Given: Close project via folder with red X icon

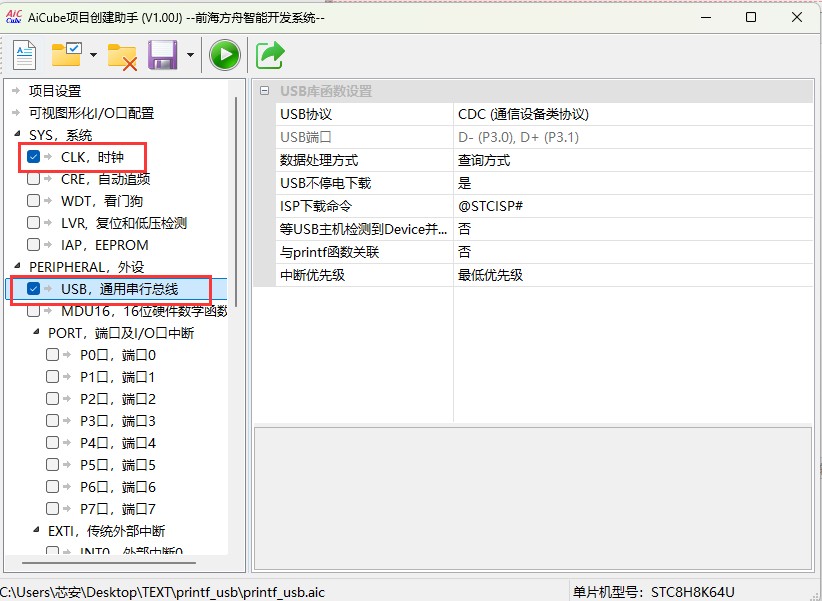Looking at the screenshot, I should point(122,57).
